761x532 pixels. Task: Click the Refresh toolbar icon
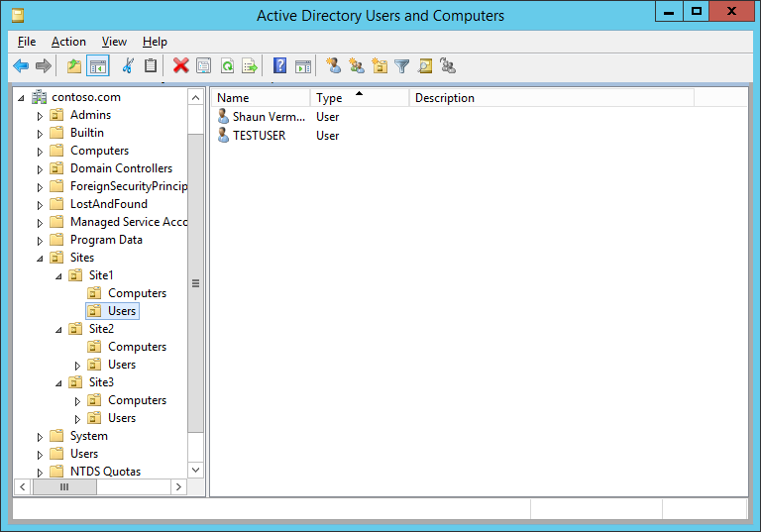click(227, 65)
